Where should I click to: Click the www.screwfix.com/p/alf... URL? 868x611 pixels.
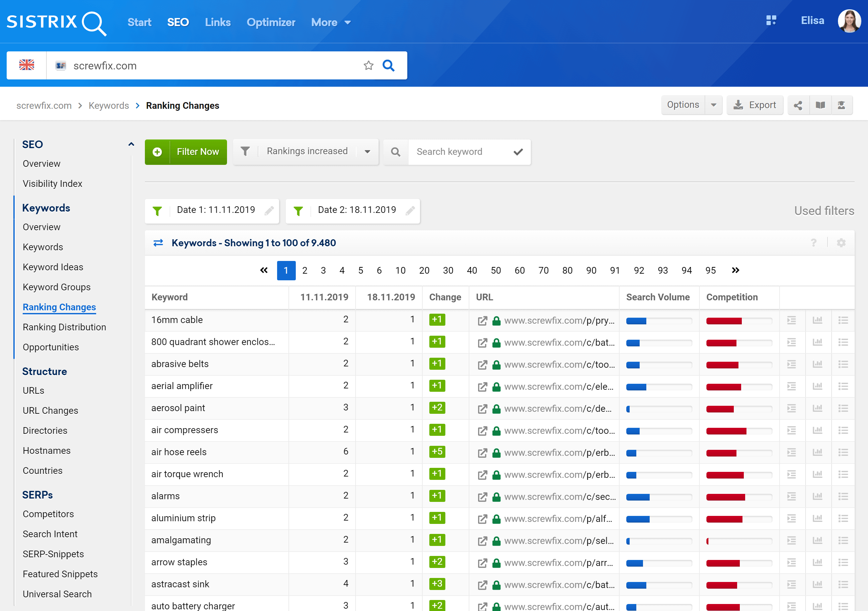[x=558, y=519]
